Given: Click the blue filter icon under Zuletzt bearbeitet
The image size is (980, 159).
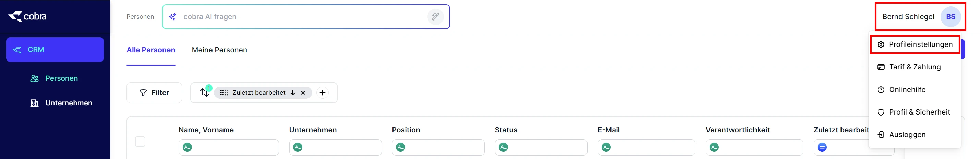Looking at the screenshot, I should pyautogui.click(x=822, y=147).
